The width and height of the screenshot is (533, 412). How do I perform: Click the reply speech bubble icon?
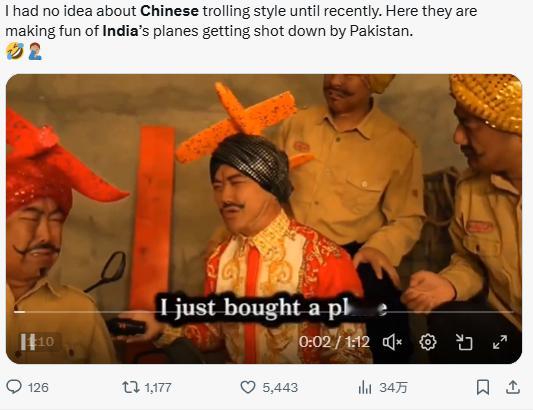point(14,387)
